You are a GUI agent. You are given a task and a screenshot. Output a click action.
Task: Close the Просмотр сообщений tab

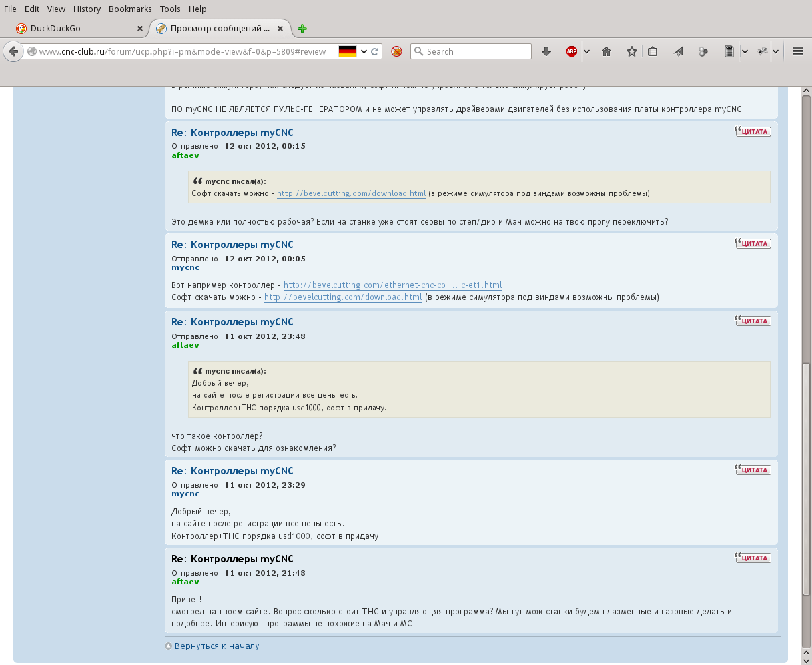280,29
